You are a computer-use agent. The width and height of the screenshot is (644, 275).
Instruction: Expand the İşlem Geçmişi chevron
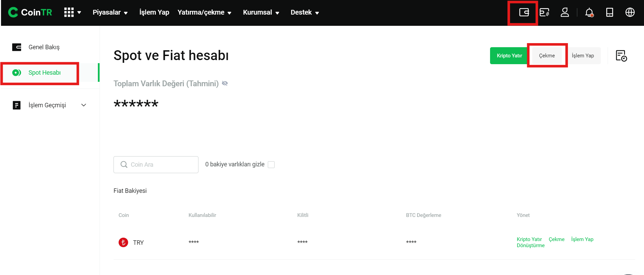(x=84, y=105)
